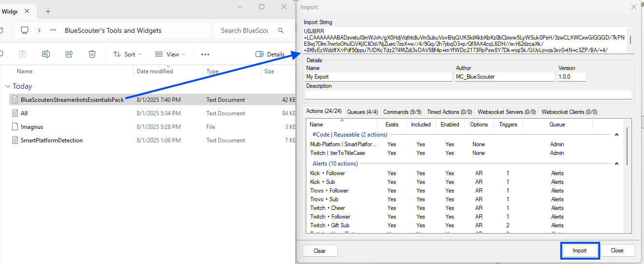Select the Trovo • Follower action row

464,191
